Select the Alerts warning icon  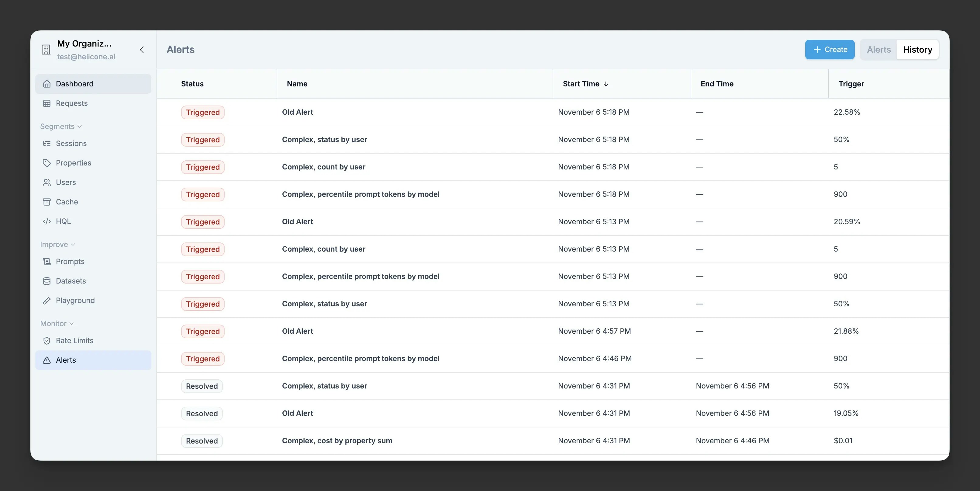click(47, 360)
